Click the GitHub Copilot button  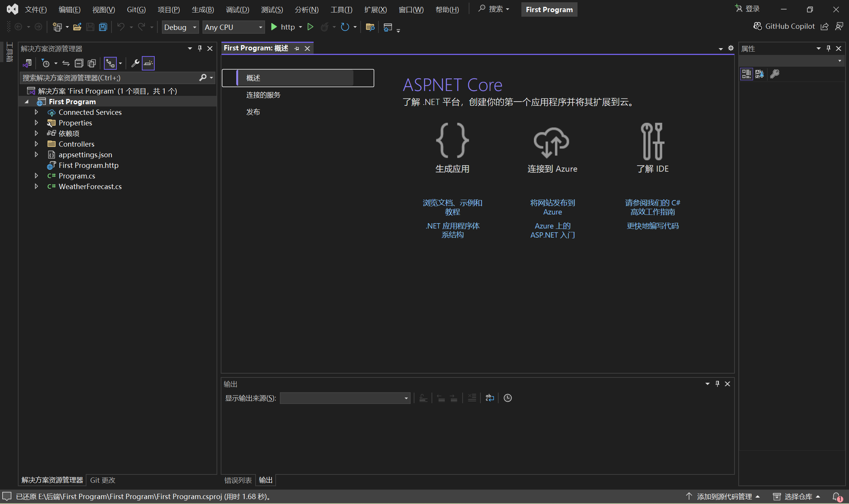784,26
